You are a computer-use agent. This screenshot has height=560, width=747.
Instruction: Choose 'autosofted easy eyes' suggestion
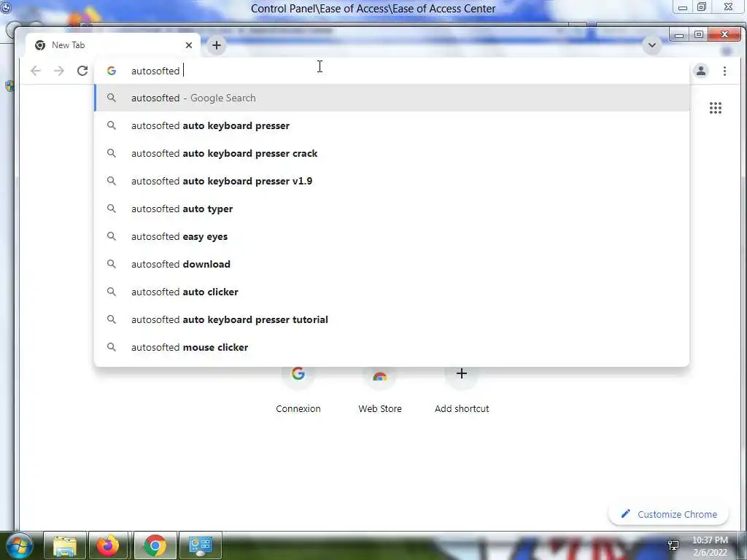click(x=392, y=236)
